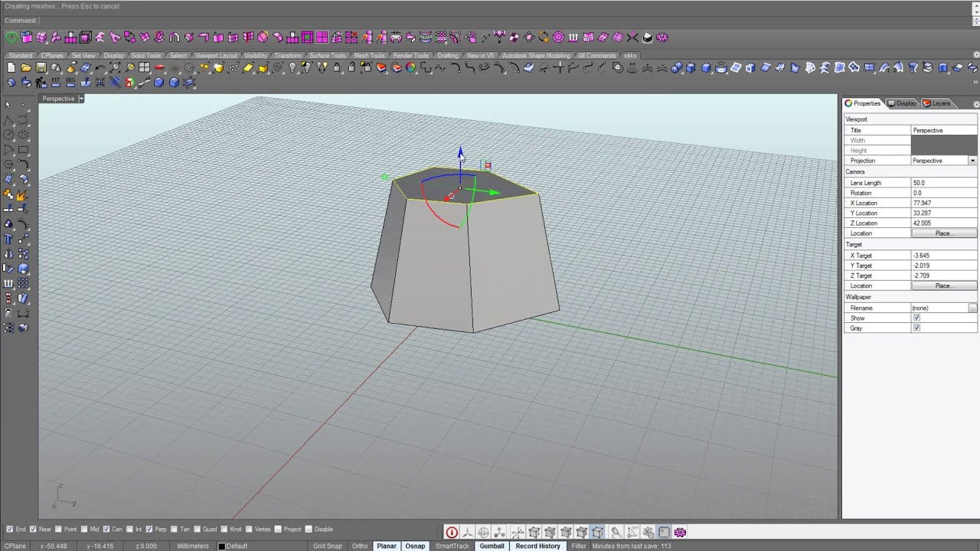Click the X Target value field

click(943, 256)
